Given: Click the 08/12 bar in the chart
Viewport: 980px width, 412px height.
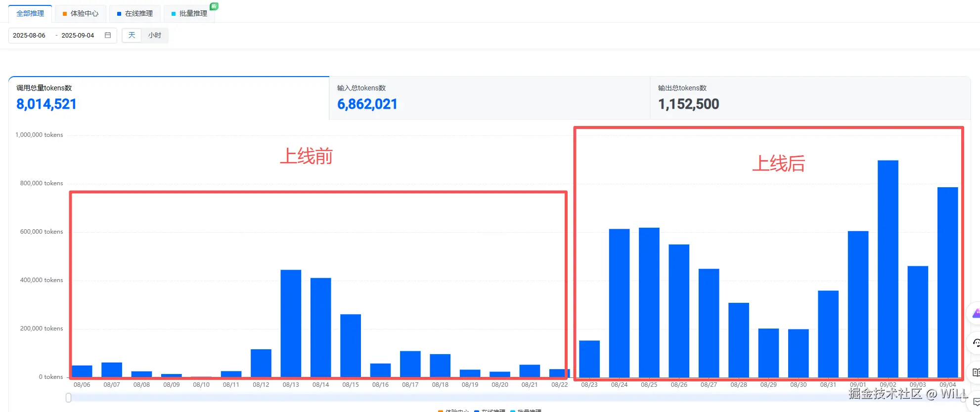Looking at the screenshot, I should (261, 363).
